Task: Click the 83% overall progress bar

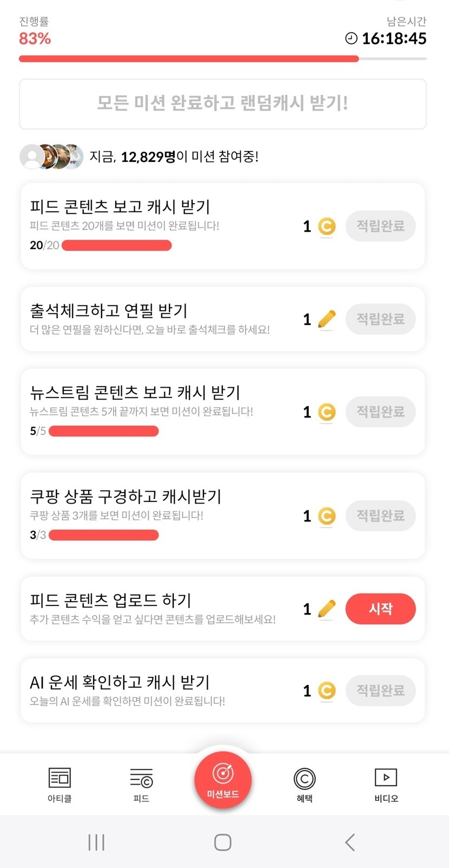Action: coord(223,58)
